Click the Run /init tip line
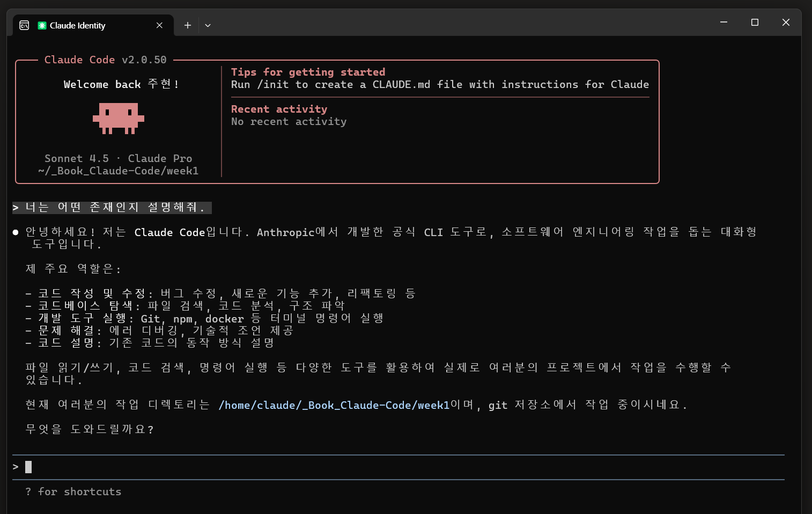 440,84
